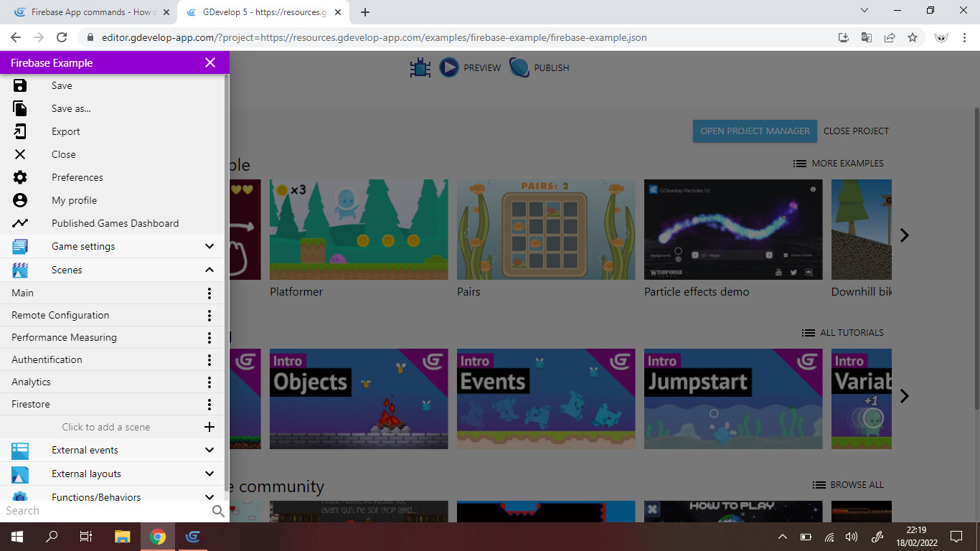The width and height of the screenshot is (980, 551).
Task: Open options menu for Performance Measuring scene
Action: [x=209, y=337]
